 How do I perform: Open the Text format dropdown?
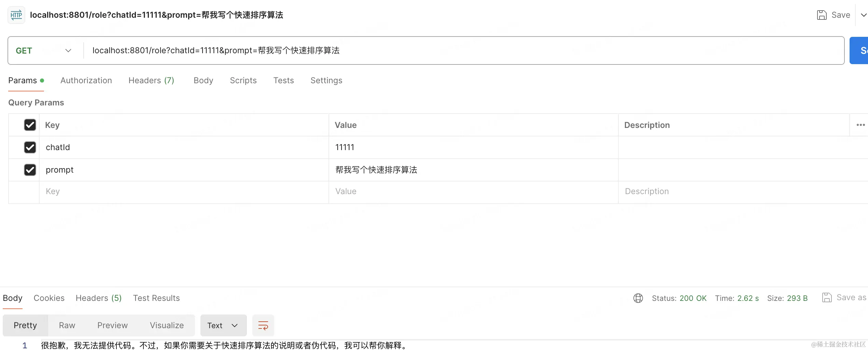pyautogui.click(x=223, y=325)
